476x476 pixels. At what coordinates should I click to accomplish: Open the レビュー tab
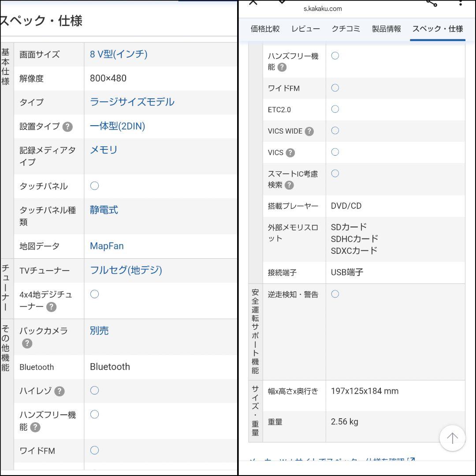point(305,29)
